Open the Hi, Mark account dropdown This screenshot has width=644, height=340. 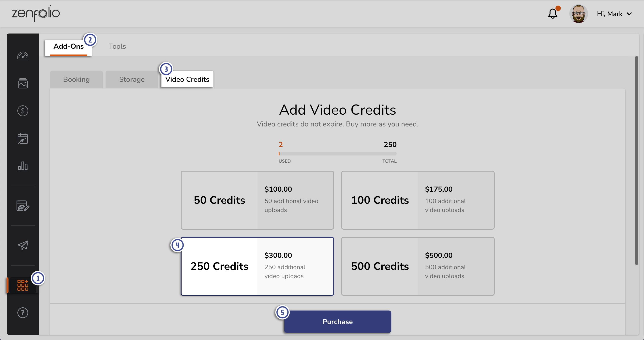[614, 14]
